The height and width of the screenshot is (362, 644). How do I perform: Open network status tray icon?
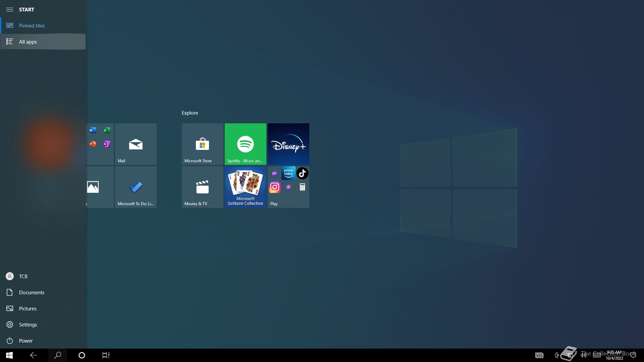click(570, 355)
